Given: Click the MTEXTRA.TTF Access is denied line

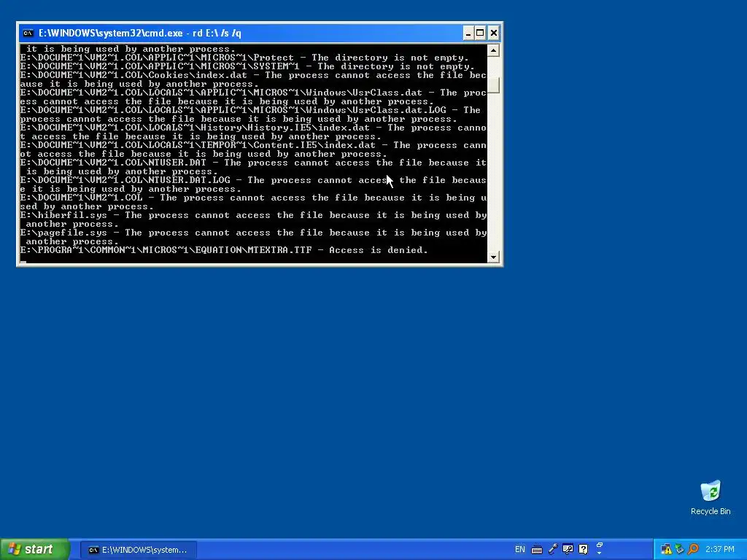Looking at the screenshot, I should coord(224,250).
